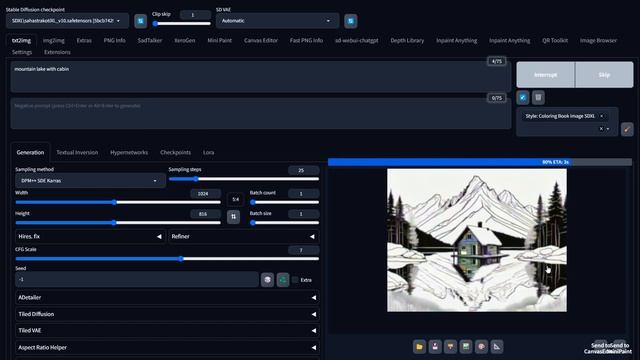The height and width of the screenshot is (360, 640).
Task: Switch to the img2img tab
Action: pos(53,40)
